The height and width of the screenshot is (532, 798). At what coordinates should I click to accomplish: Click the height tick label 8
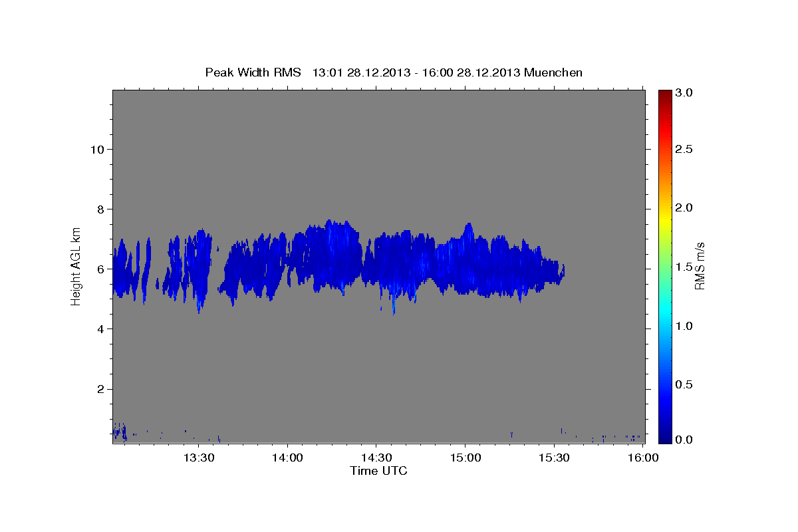click(100, 209)
